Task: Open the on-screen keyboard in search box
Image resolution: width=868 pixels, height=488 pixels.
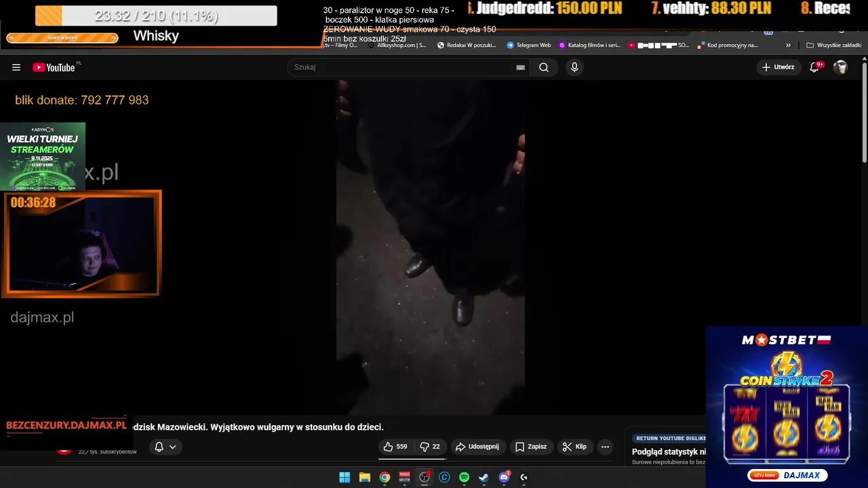Action: coord(520,67)
